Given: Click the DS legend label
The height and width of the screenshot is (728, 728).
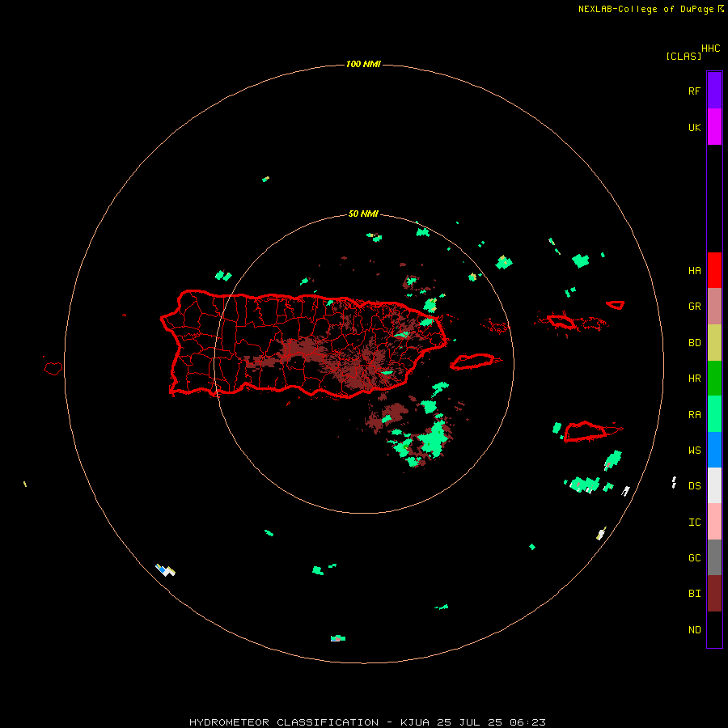Looking at the screenshot, I should point(694,486).
